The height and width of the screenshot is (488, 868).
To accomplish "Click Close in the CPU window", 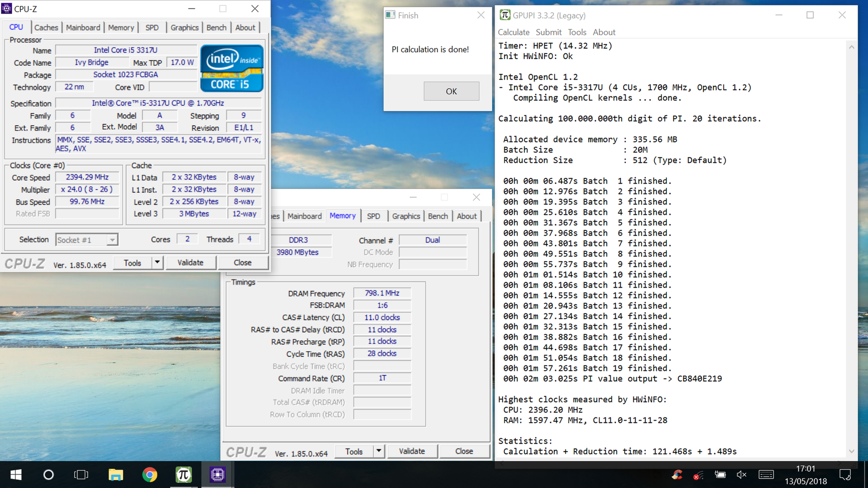I will click(x=242, y=263).
